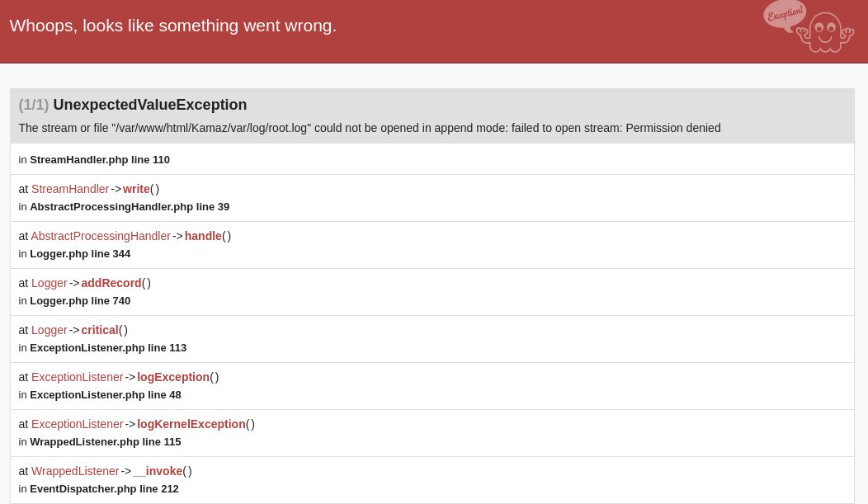The image size is (868, 504).
Task: Open the Logger link before critical
Action: [x=50, y=330]
